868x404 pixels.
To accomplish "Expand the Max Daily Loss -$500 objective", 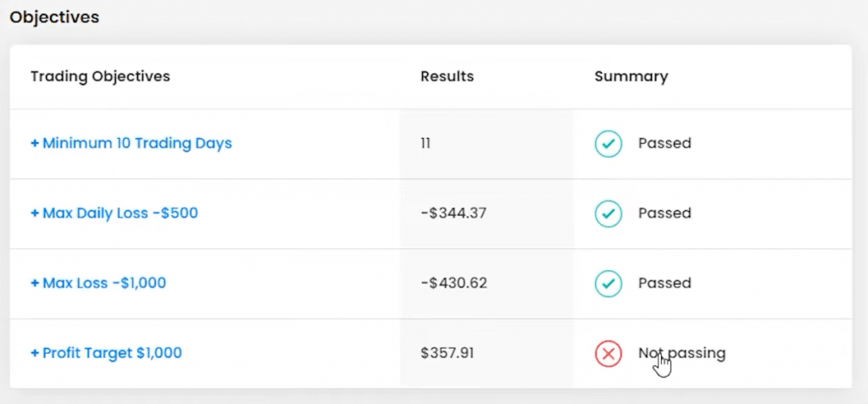I will [114, 213].
